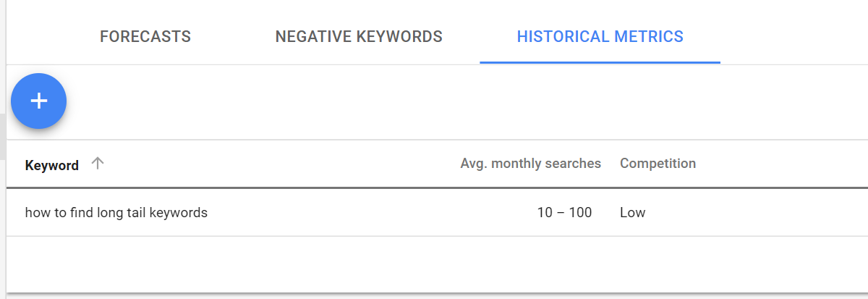Sort by the Competition column header
This screenshot has height=299, width=868.
coord(658,164)
